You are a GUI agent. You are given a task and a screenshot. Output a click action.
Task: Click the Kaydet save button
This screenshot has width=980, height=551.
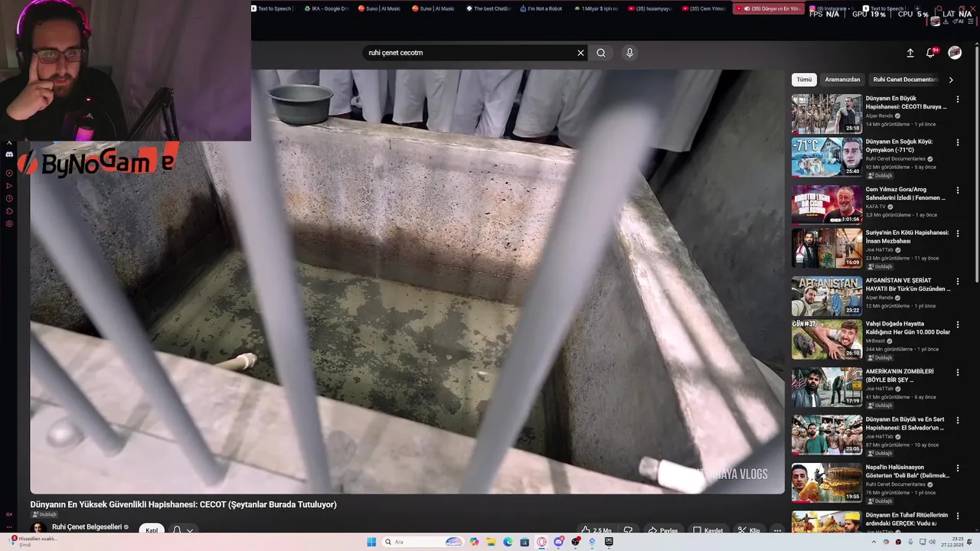pos(707,530)
